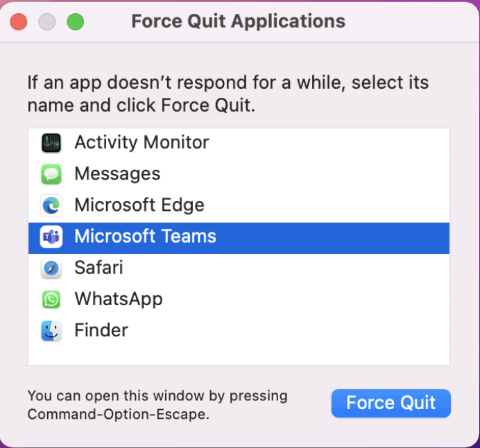Click the greyed-out minimize window button
This screenshot has width=480, height=448.
pyautogui.click(x=47, y=21)
